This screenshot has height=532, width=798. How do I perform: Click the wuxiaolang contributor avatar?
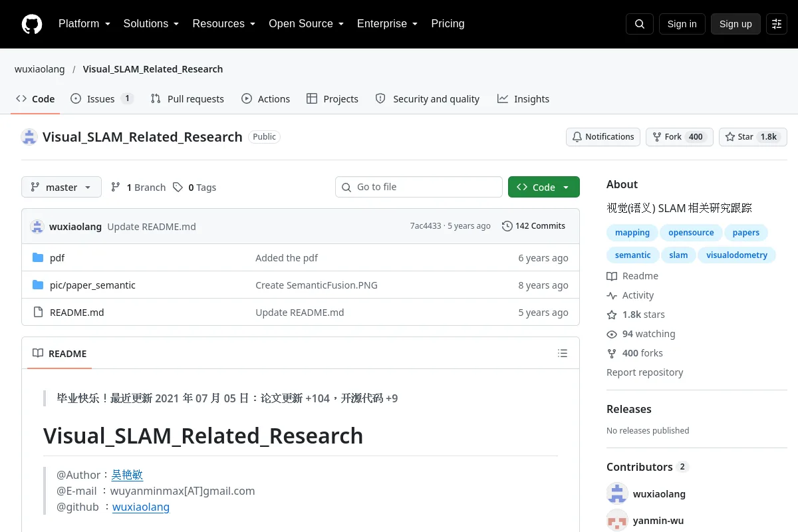coord(618,493)
